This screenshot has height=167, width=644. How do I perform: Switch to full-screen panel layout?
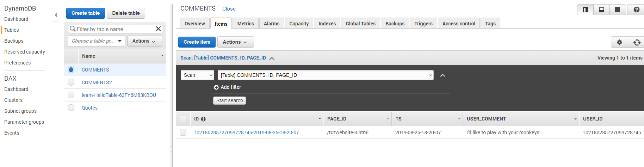[618, 10]
